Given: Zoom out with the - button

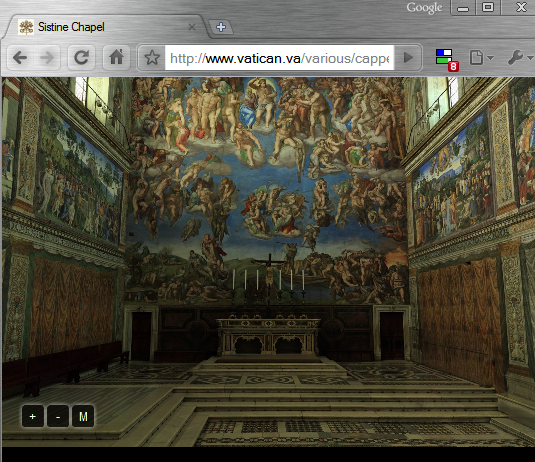Looking at the screenshot, I should [x=58, y=416].
